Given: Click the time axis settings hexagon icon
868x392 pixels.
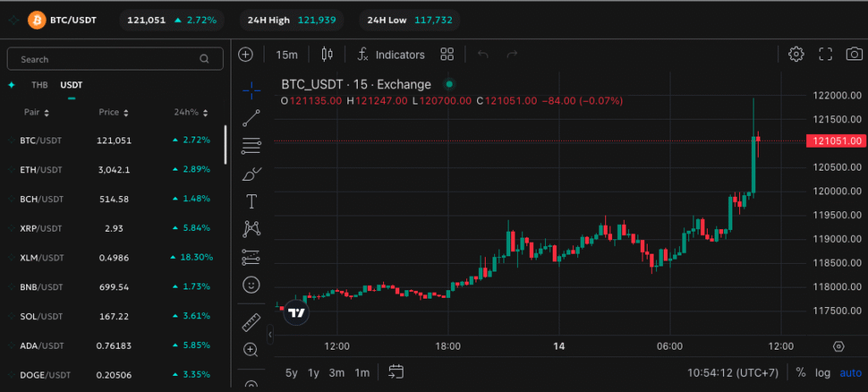Looking at the screenshot, I should (x=838, y=346).
